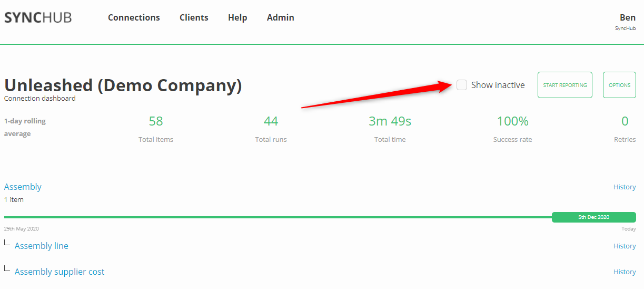
Task: Select Assembly supplier cost
Action: pyautogui.click(x=60, y=272)
